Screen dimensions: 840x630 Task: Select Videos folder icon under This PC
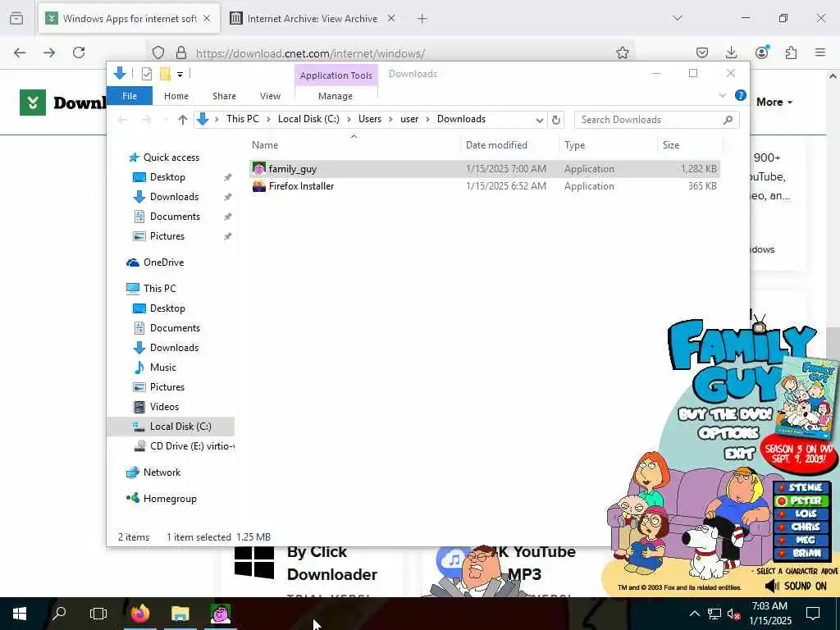pyautogui.click(x=139, y=407)
